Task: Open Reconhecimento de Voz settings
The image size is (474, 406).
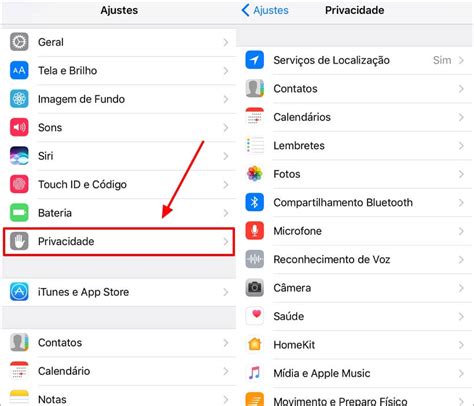Action: (356, 259)
